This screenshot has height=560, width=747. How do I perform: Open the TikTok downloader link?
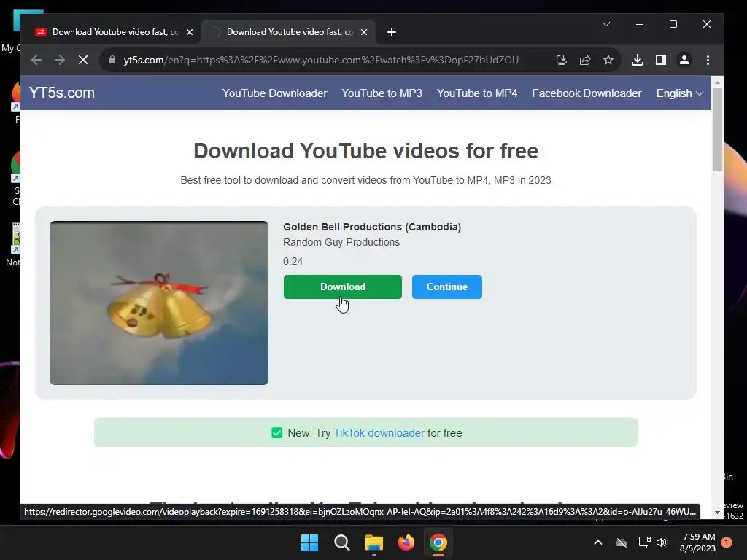(x=379, y=433)
